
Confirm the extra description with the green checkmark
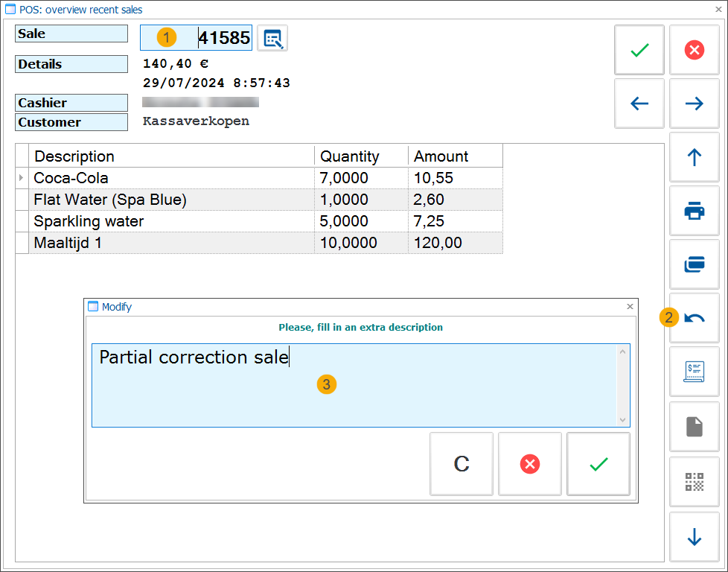point(598,463)
